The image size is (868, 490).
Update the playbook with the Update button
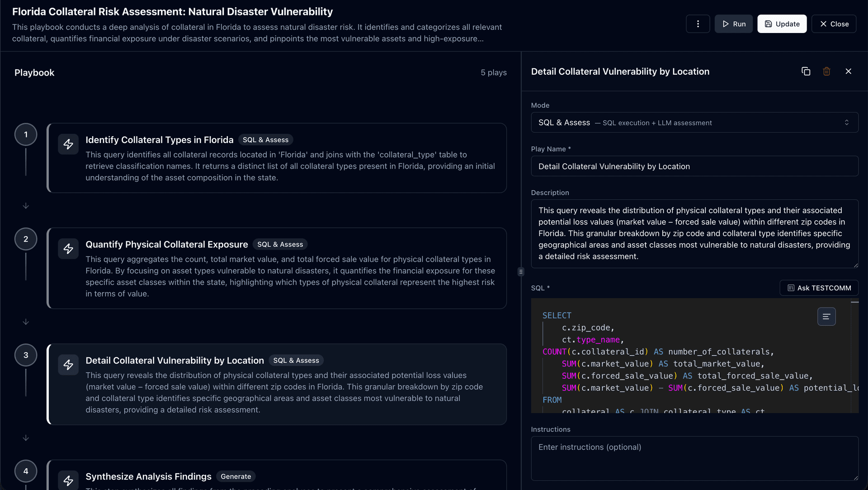782,24
